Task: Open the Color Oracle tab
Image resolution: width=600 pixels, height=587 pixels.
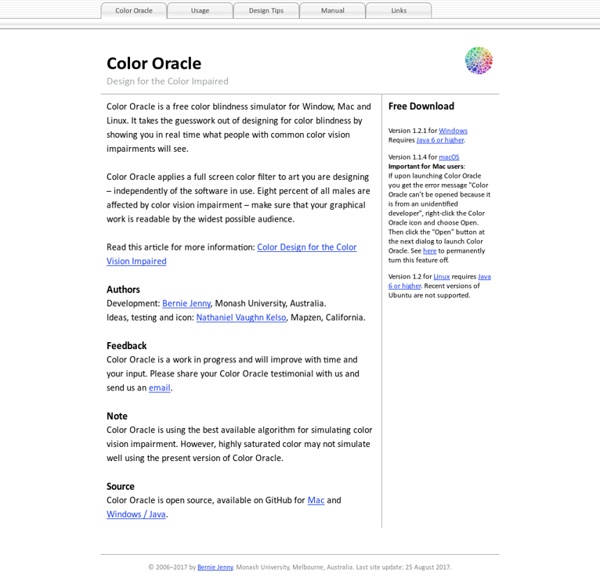Action: [x=134, y=10]
